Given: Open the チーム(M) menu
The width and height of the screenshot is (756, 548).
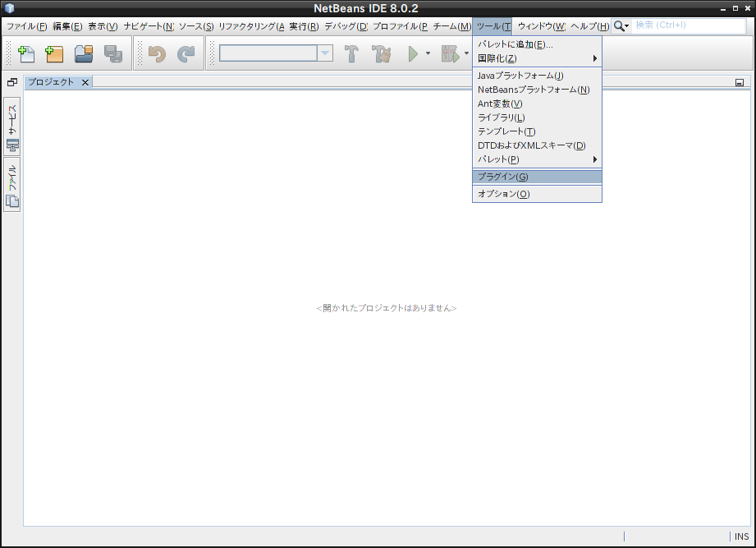Looking at the screenshot, I should tap(451, 26).
